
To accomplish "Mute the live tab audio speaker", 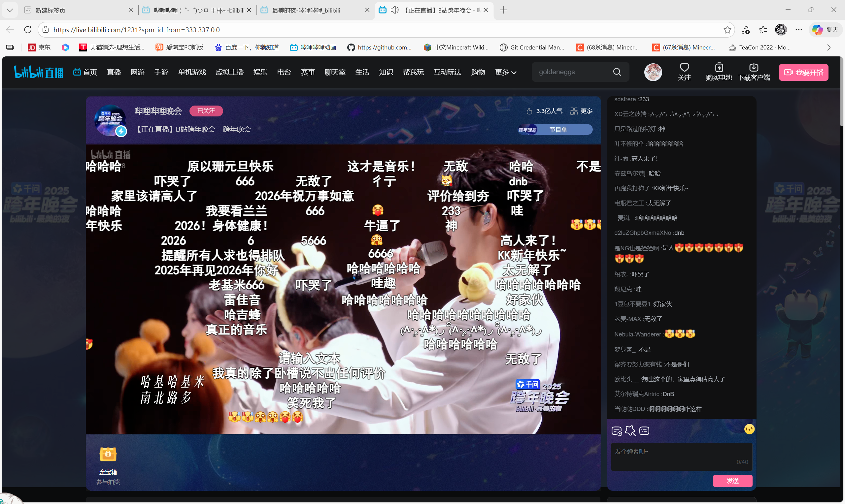I will [394, 10].
